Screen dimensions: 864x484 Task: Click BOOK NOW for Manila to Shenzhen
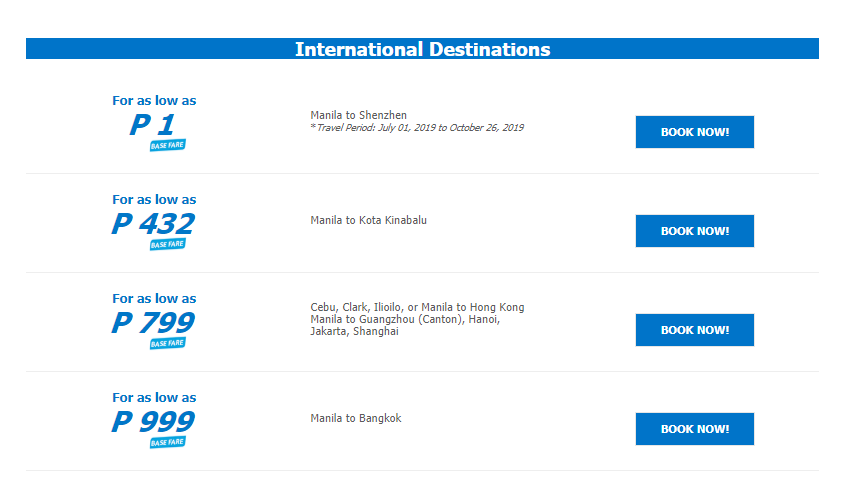click(694, 132)
